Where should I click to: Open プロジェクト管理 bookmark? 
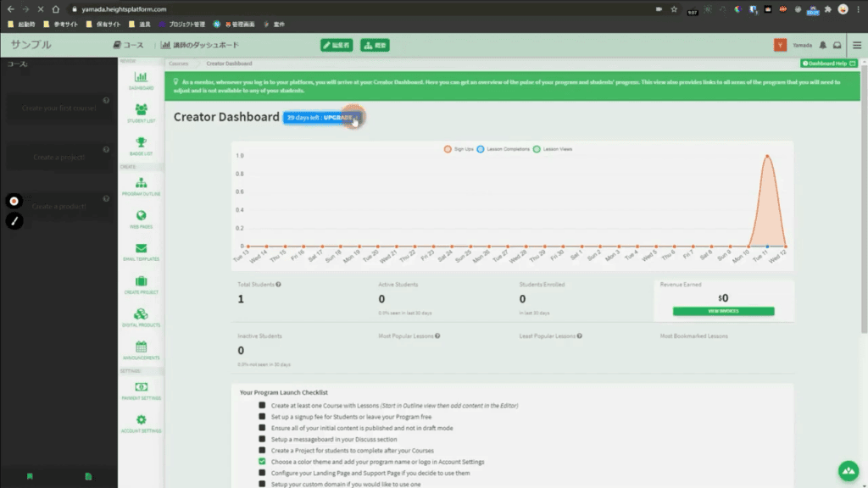[182, 25]
